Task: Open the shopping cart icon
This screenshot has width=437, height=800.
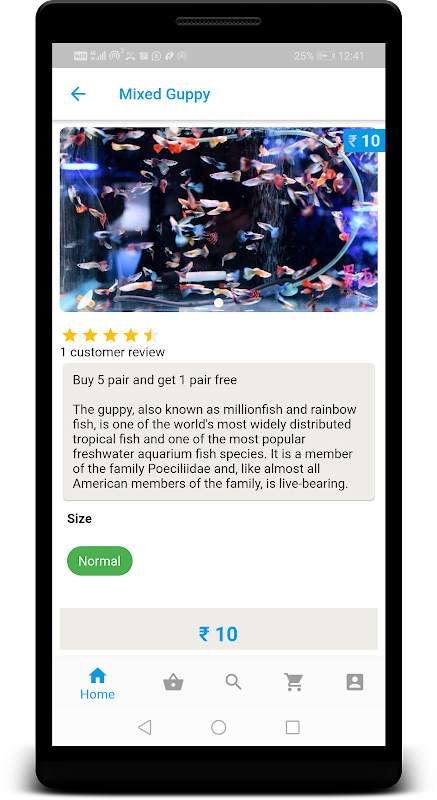Action: 294,682
